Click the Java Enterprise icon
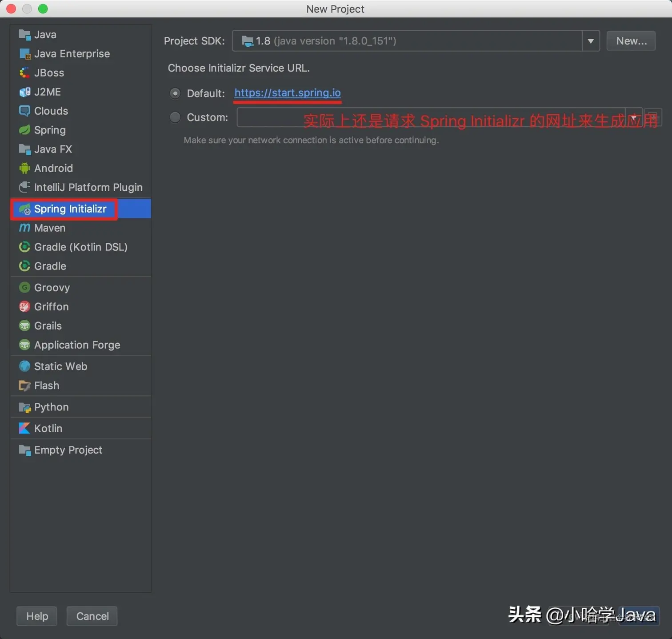 pyautogui.click(x=25, y=54)
